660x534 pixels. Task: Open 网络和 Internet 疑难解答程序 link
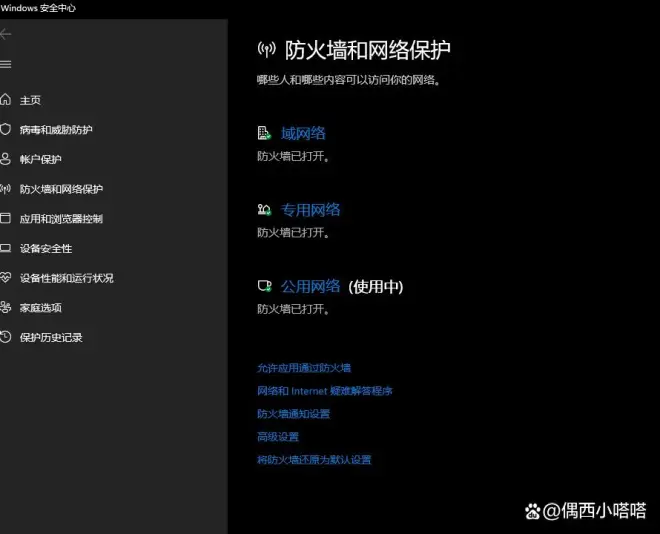pyautogui.click(x=324, y=391)
